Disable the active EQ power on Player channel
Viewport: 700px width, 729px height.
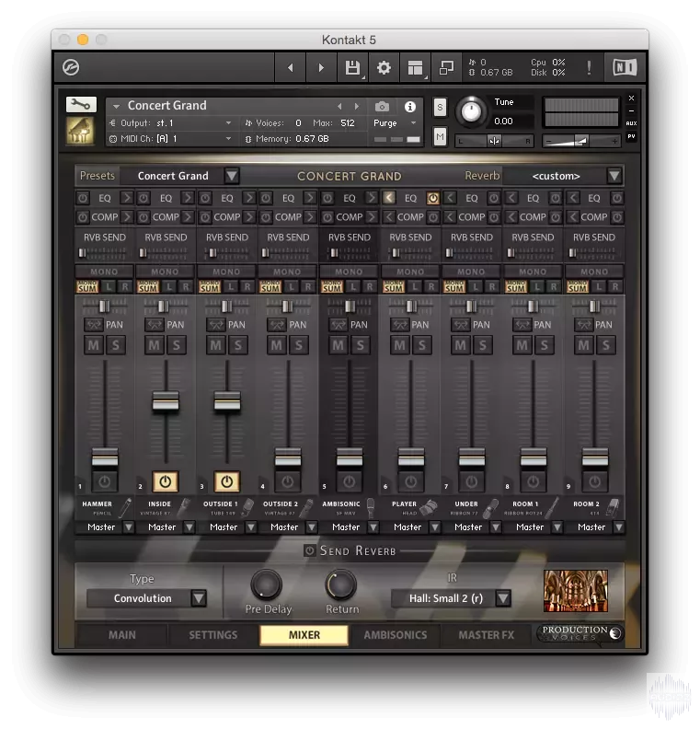(432, 198)
